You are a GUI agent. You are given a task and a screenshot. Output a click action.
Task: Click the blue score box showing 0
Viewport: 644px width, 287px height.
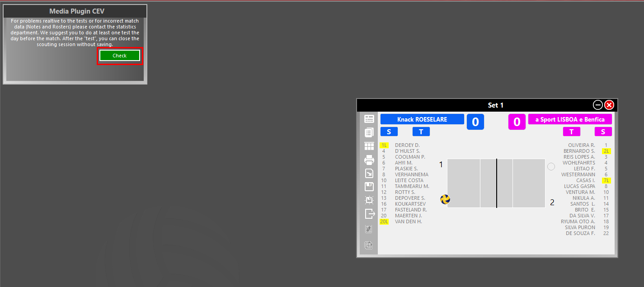point(475,122)
